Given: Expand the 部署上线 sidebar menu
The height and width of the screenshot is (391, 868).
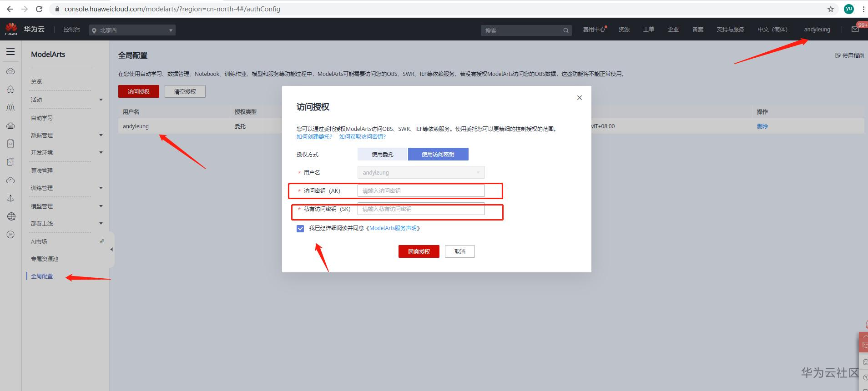Looking at the screenshot, I should point(101,224).
